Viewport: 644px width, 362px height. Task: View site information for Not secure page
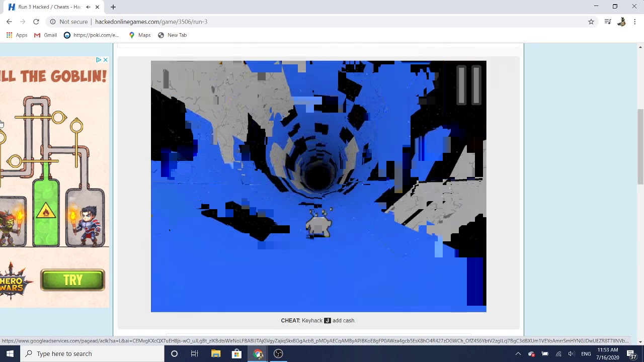(68, 22)
